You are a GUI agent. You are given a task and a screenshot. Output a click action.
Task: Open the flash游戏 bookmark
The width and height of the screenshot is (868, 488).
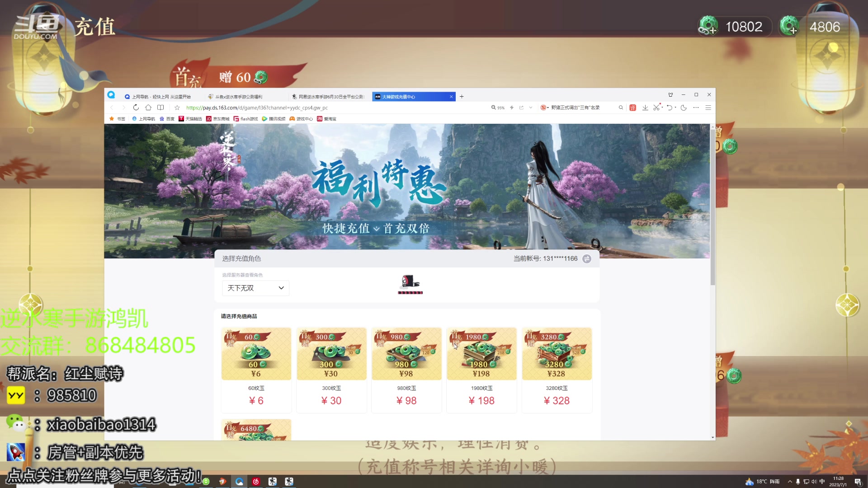tap(246, 119)
